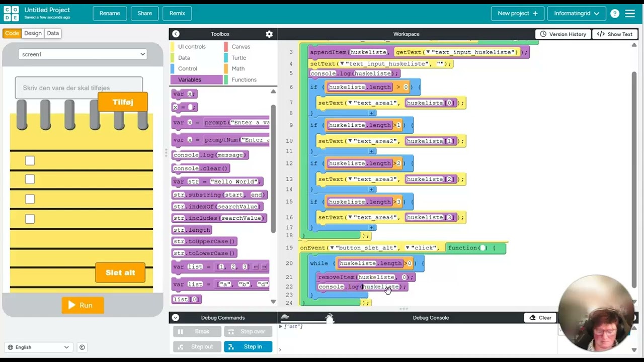Open the screen1 screen selector dropdown
This screenshot has height=362, width=644.
pyautogui.click(x=83, y=54)
